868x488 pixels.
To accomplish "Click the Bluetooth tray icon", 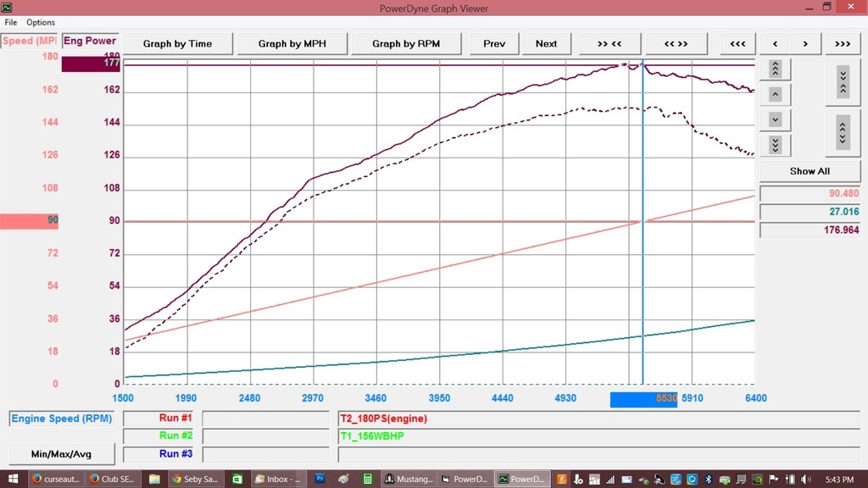I will (708, 480).
